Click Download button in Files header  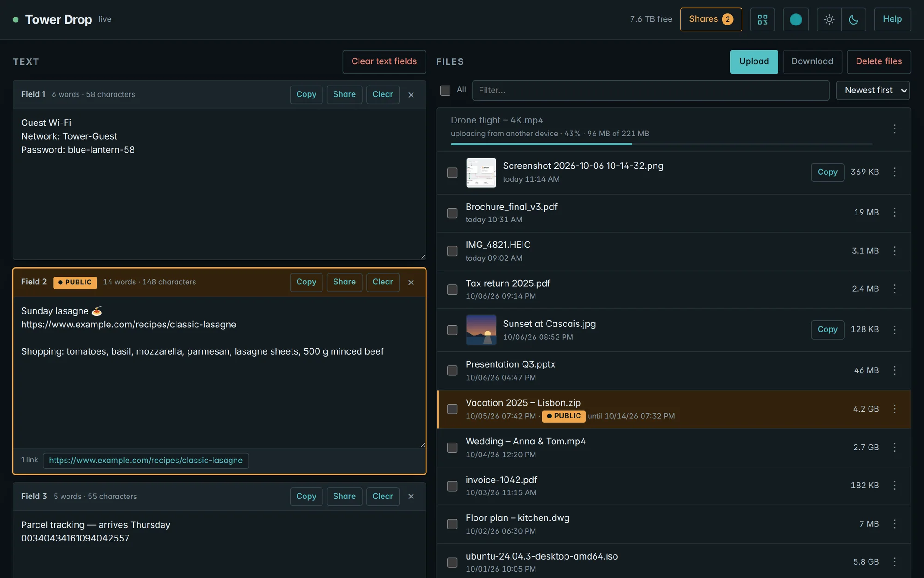click(x=812, y=61)
